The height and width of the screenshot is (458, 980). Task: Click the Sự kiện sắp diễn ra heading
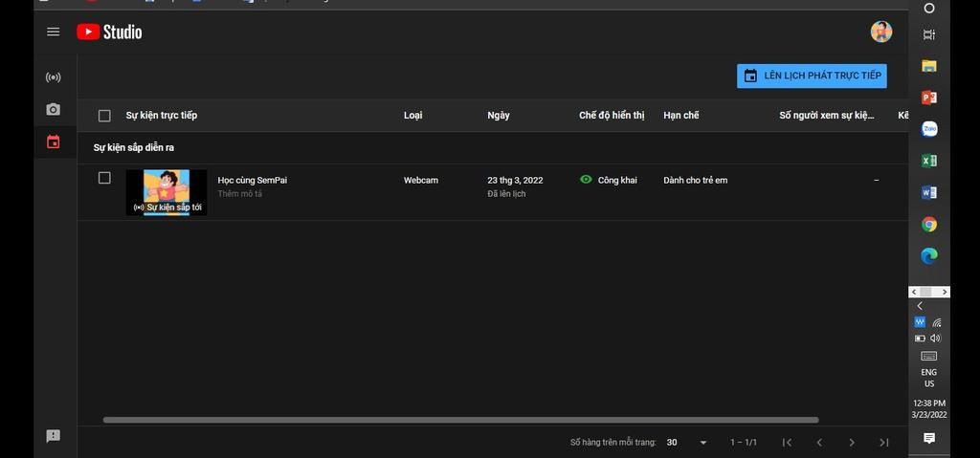[134, 148]
